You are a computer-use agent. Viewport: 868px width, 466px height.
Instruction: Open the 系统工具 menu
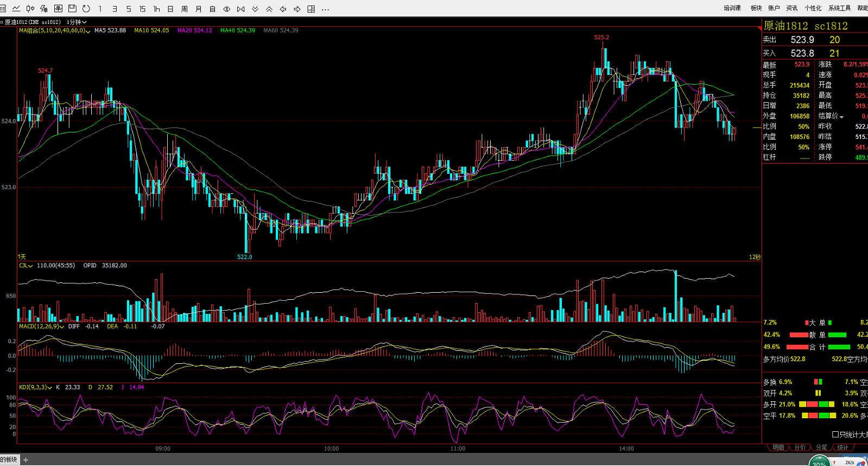tap(839, 8)
